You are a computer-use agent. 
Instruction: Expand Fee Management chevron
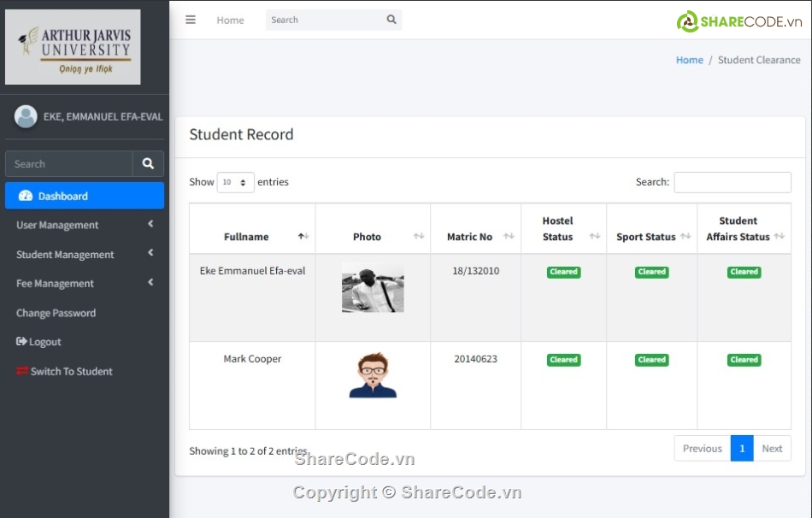tap(150, 282)
